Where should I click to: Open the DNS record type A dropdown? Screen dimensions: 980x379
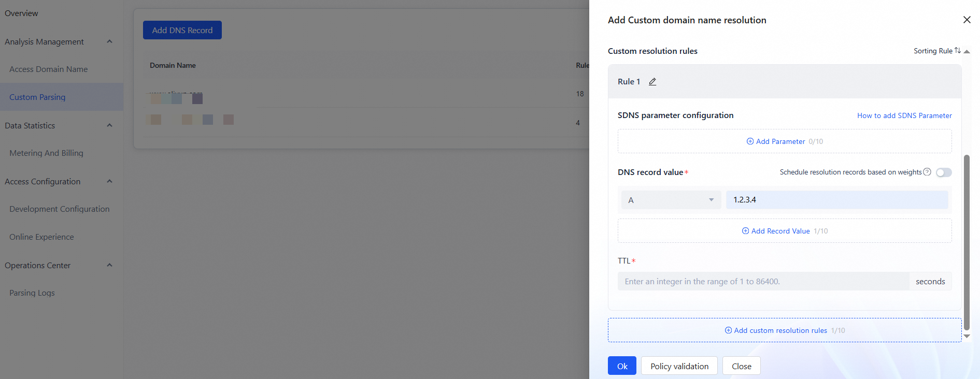pyautogui.click(x=671, y=200)
